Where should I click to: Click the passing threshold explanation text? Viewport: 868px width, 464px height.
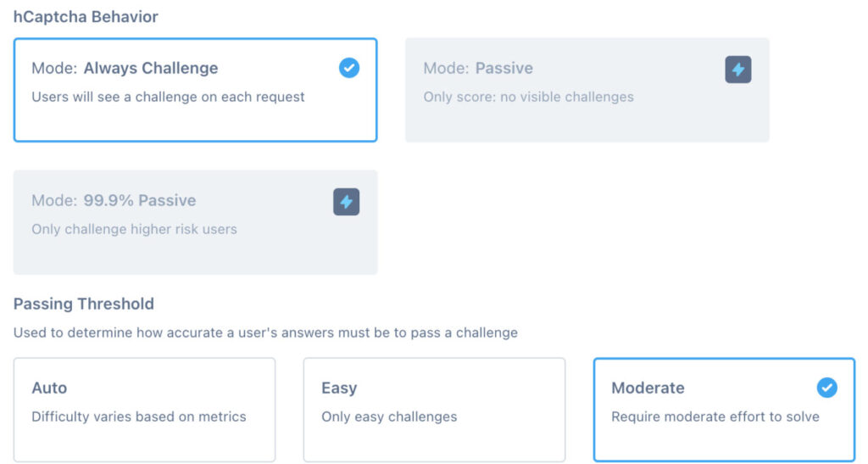(x=265, y=333)
